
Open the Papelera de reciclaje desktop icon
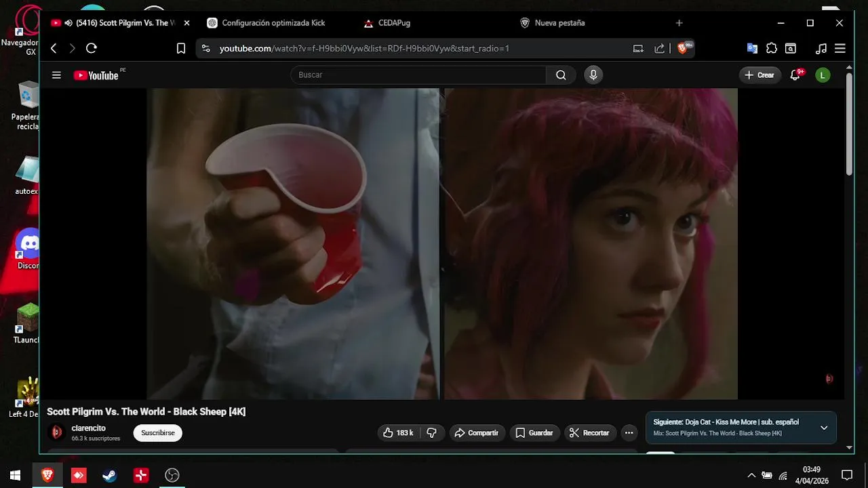click(27, 106)
